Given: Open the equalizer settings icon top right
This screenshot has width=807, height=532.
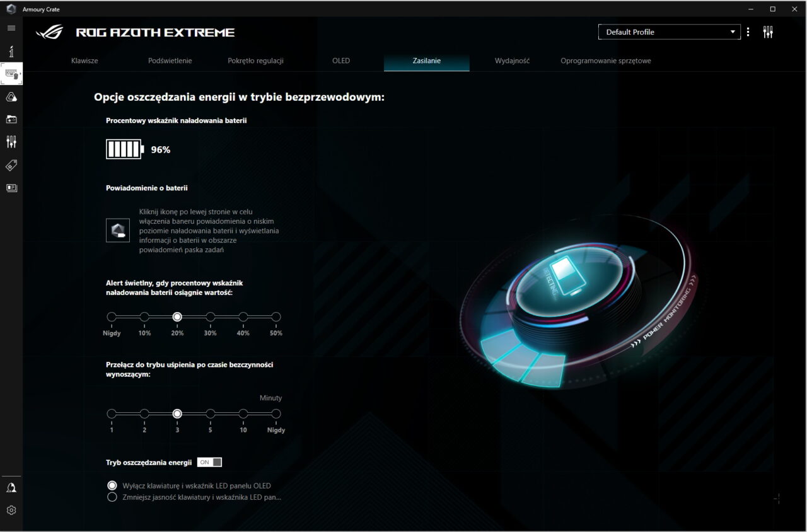Looking at the screenshot, I should 768,32.
